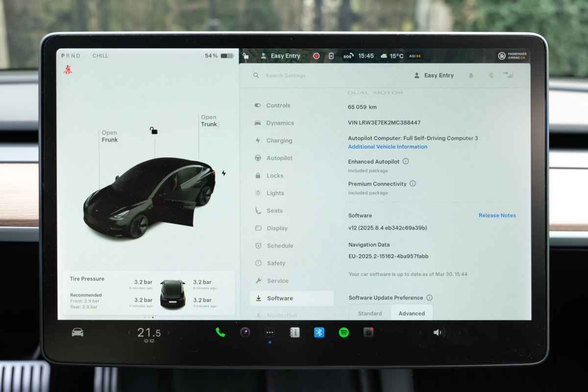Tap navigation data EU-2025.2-15162-4ba957fabb
This screenshot has height=392, width=588.
pyautogui.click(x=389, y=256)
